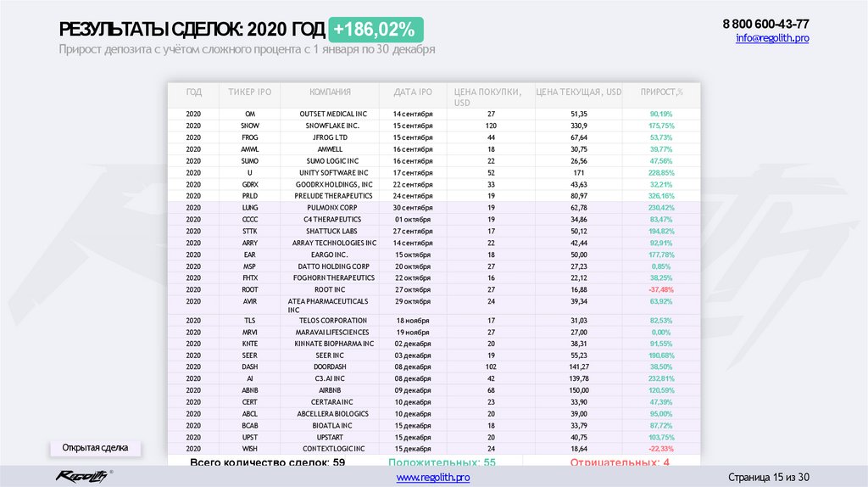Screen dimensions: 868x487
Task: Select 'ABCELLERA BIOLOGICS' company cell
Action: click(x=332, y=414)
